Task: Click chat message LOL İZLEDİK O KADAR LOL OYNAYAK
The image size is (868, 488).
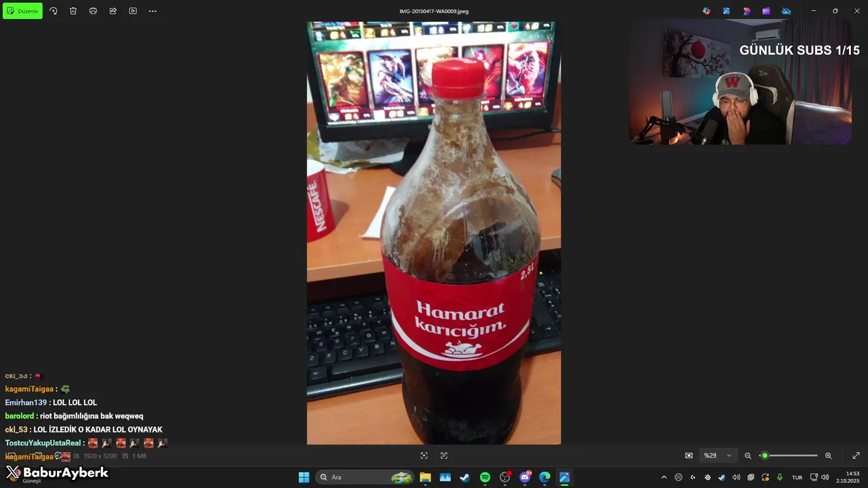Action: coord(98,430)
